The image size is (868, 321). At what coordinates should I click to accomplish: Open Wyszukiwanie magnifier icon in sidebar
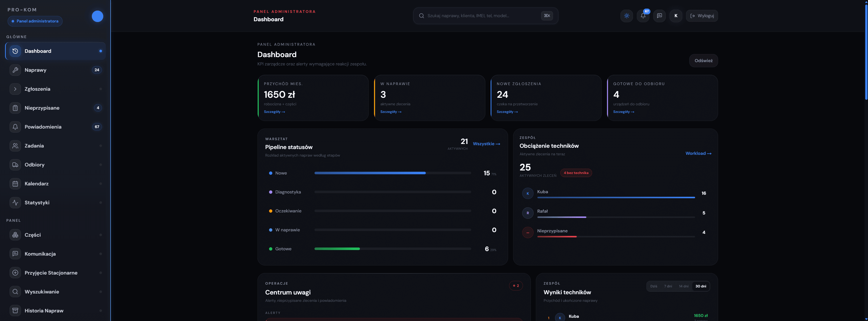pos(15,291)
